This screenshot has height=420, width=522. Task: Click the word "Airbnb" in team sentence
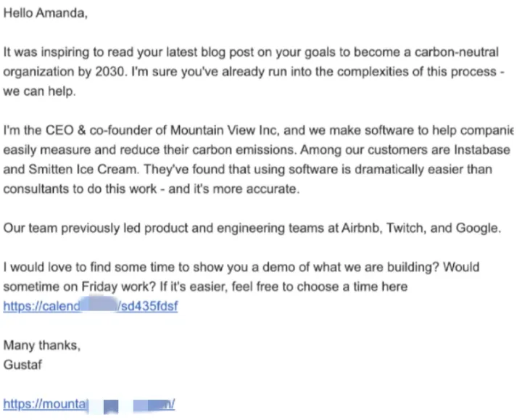tap(360, 228)
